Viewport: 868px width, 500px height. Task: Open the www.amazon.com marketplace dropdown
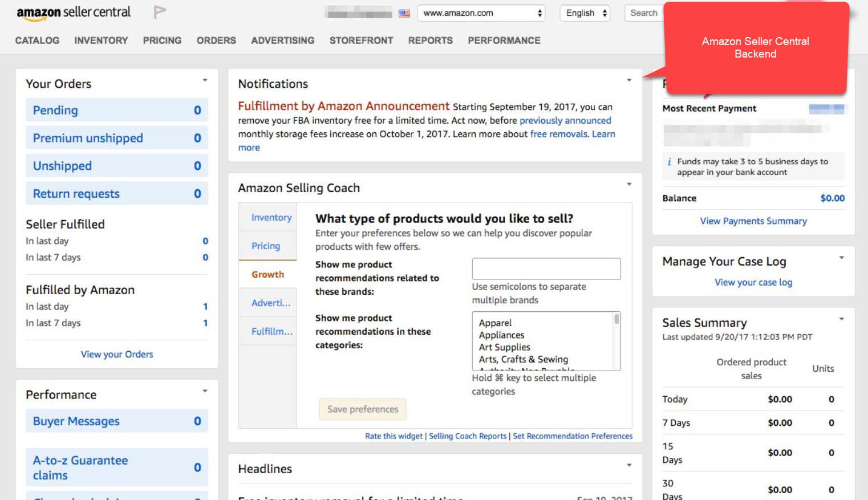[481, 13]
